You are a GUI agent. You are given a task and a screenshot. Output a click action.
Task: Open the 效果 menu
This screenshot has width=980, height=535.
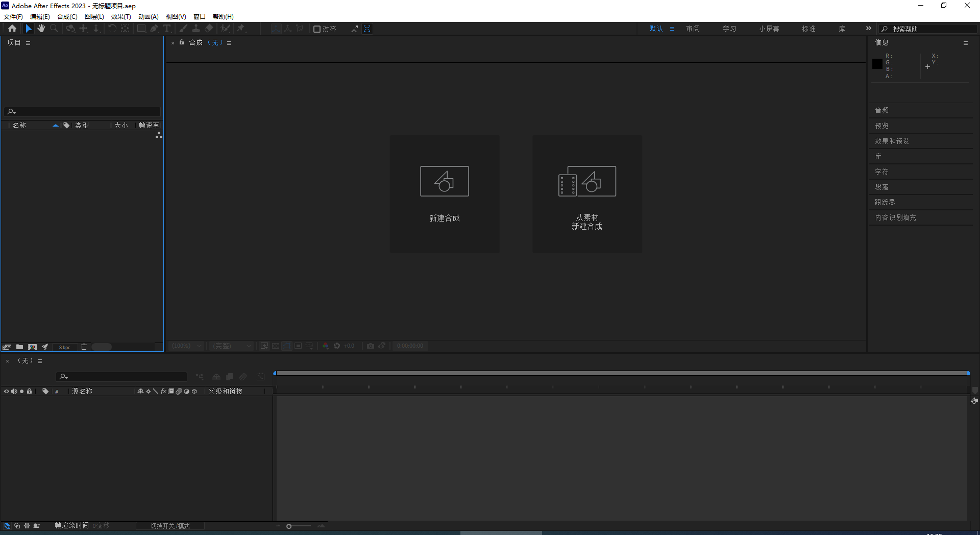[120, 16]
